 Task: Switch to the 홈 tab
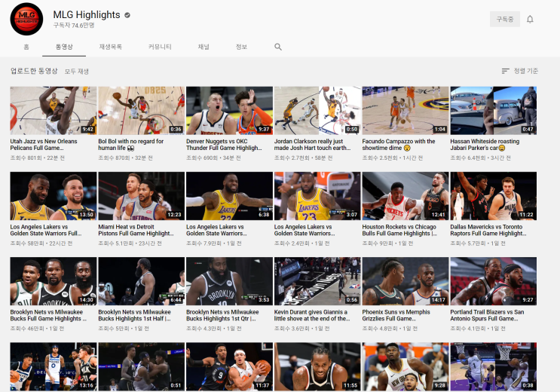(26, 47)
